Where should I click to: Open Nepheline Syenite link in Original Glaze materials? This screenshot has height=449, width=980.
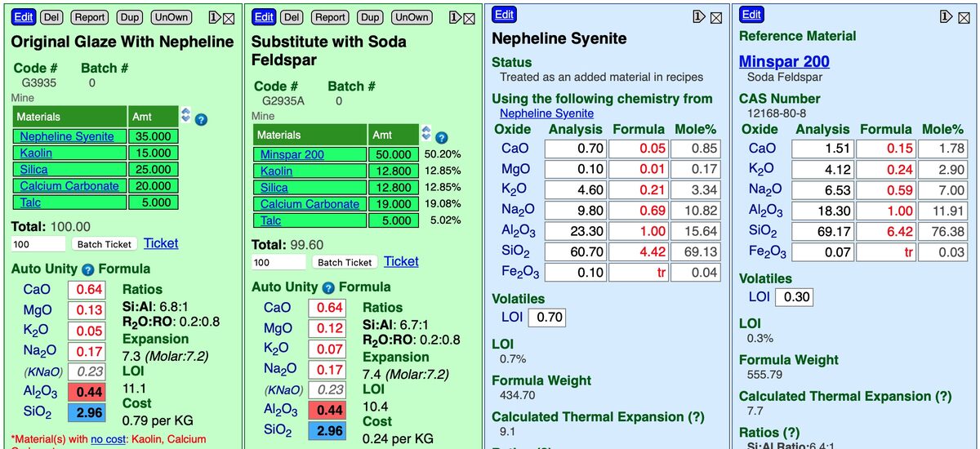[x=67, y=136]
